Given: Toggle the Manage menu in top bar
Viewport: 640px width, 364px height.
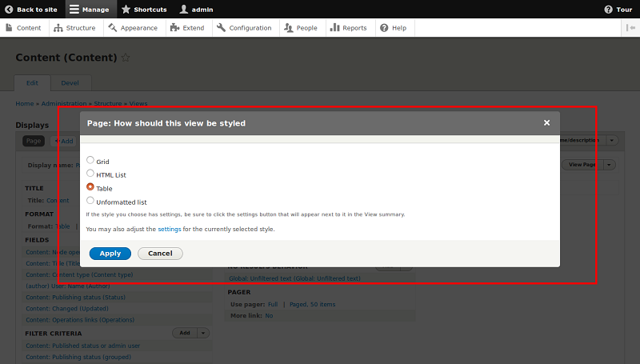Looking at the screenshot, I should (90, 9).
